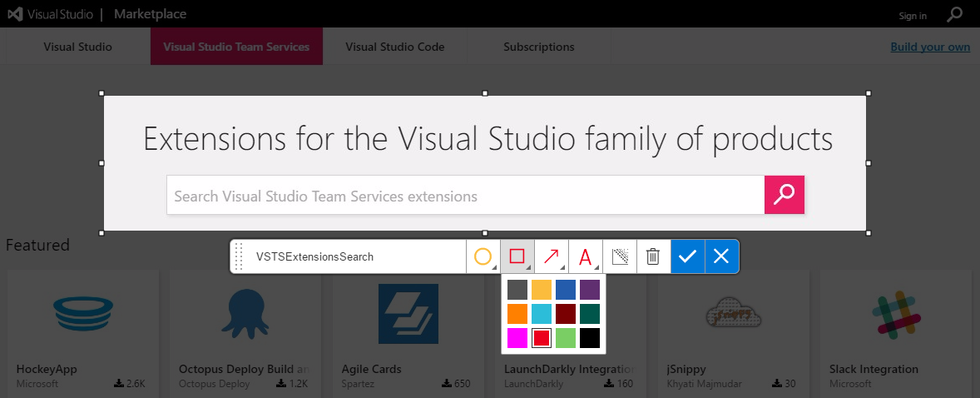Pick the yellow color swatch
Screen dimensions: 980x398
(x=542, y=290)
